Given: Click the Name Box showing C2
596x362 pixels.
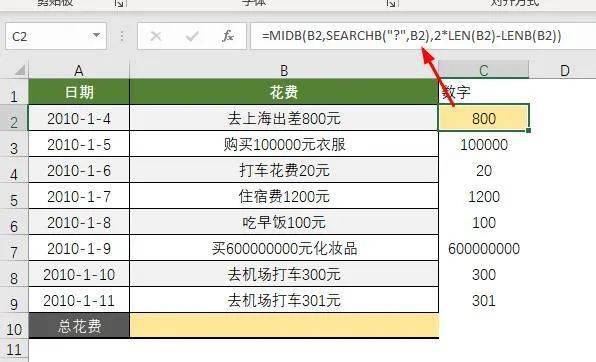Looking at the screenshot, I should (56, 36).
